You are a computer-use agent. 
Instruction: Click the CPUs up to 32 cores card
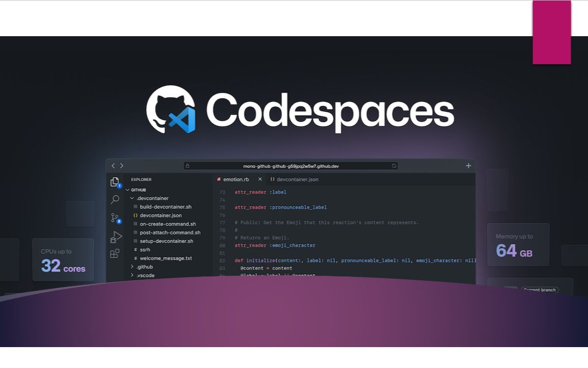coord(63,260)
